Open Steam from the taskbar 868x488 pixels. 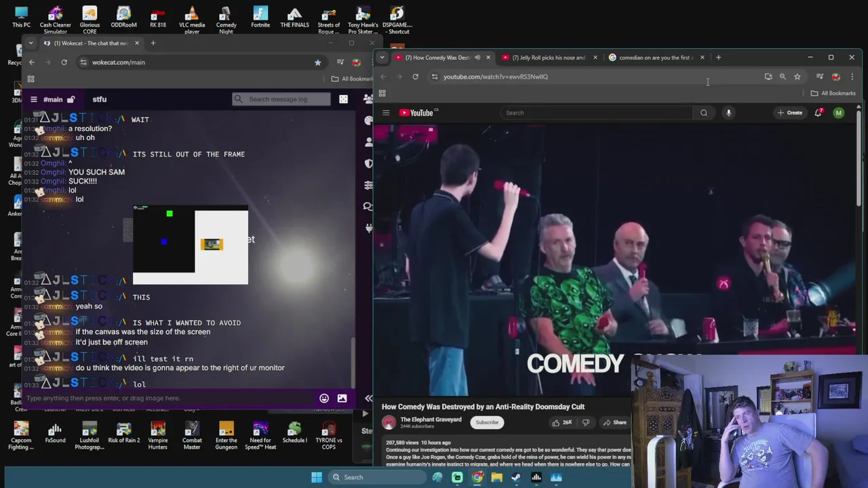(x=516, y=477)
